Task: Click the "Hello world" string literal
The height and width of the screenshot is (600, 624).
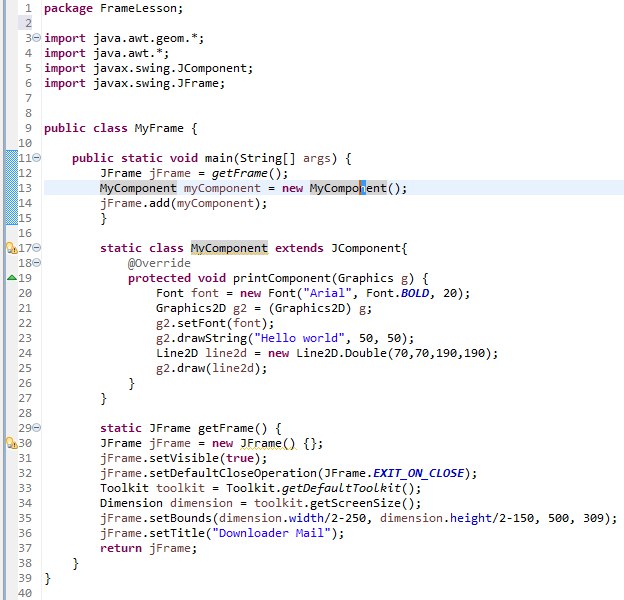Action: (299, 338)
